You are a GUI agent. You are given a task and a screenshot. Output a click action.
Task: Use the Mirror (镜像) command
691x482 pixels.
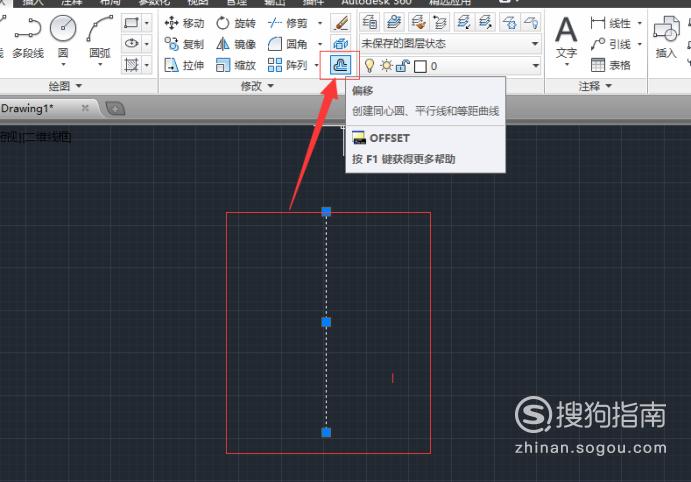236,44
